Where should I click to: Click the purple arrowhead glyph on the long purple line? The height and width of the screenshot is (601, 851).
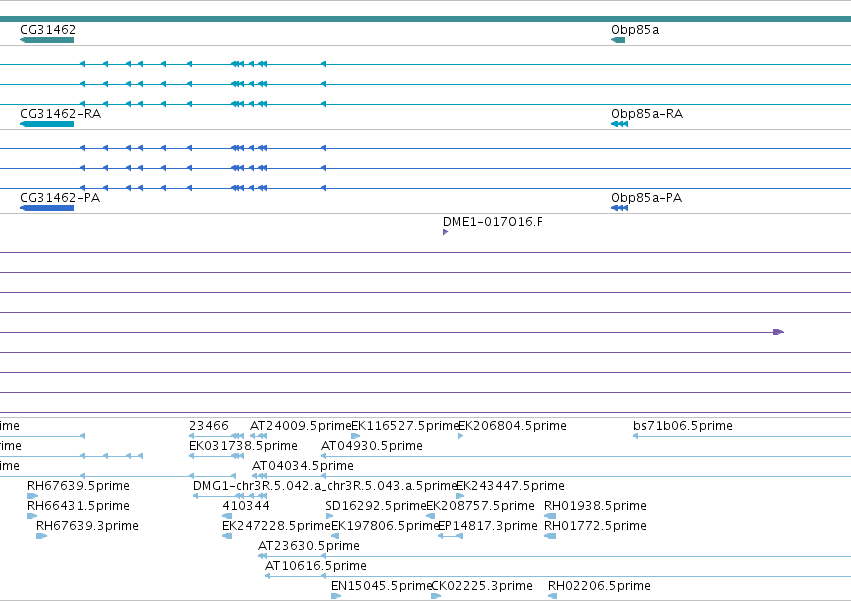pos(778,332)
